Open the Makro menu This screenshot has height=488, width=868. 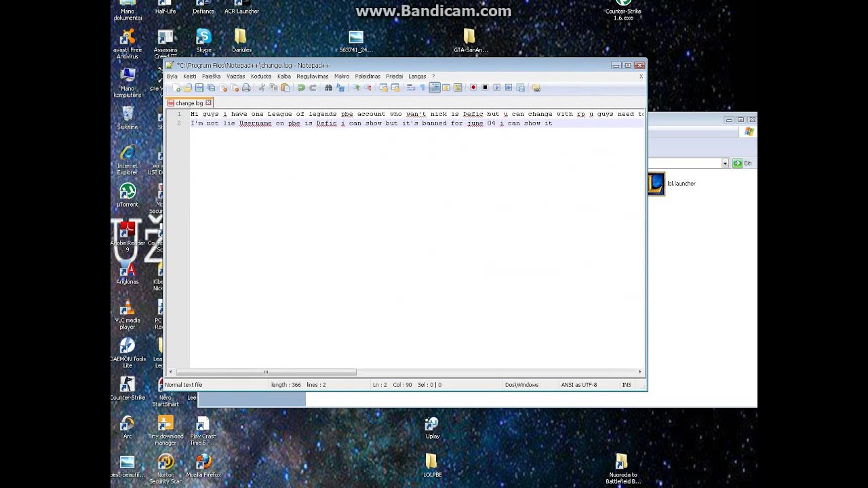(342, 77)
